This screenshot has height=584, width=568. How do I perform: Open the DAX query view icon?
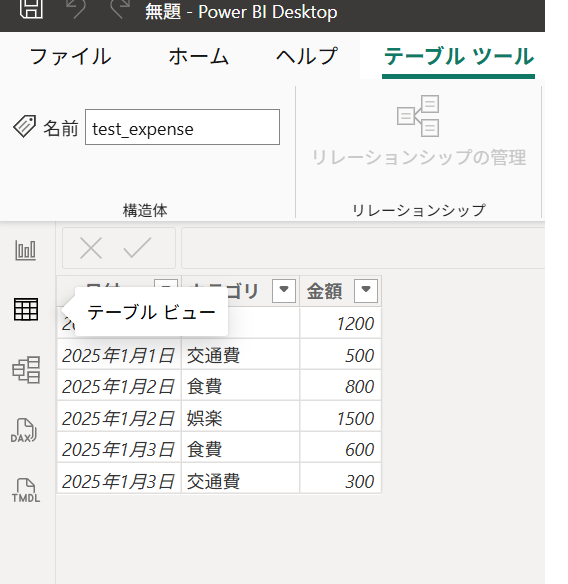(24, 430)
